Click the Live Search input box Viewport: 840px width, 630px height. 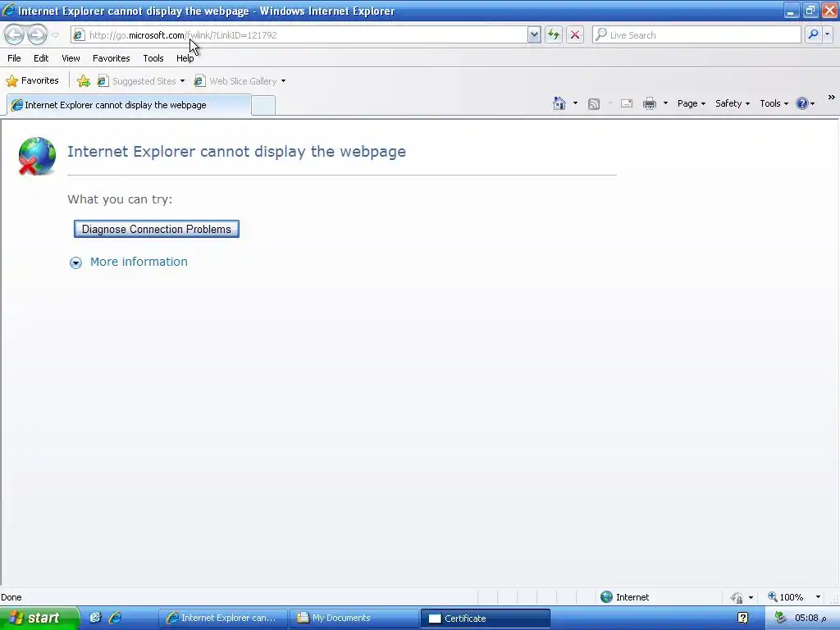[x=696, y=34]
